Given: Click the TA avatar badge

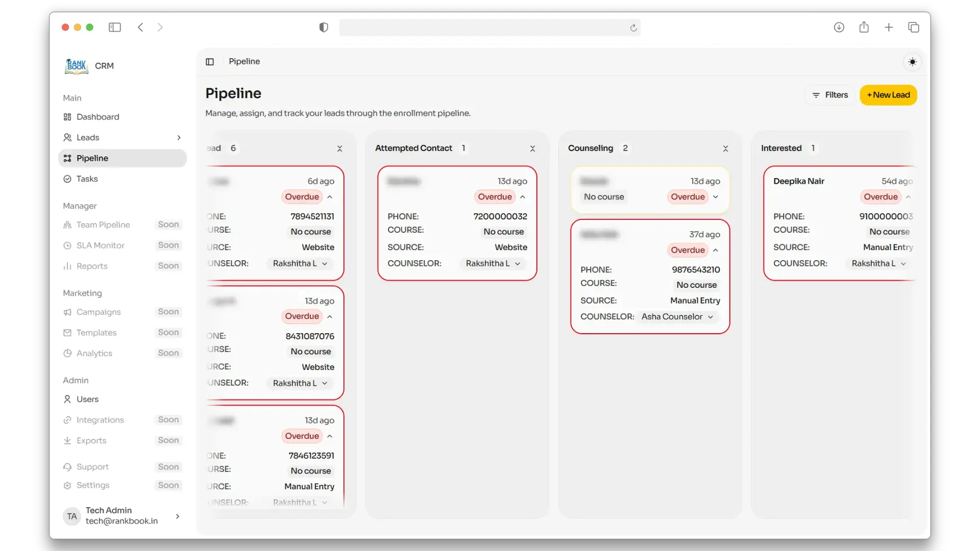Looking at the screenshot, I should (72, 516).
